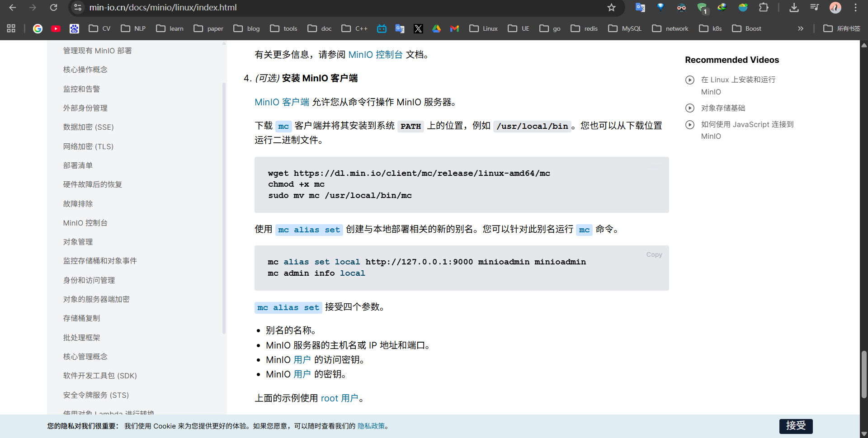Click the page vertical scrollbar thumb

[864, 374]
